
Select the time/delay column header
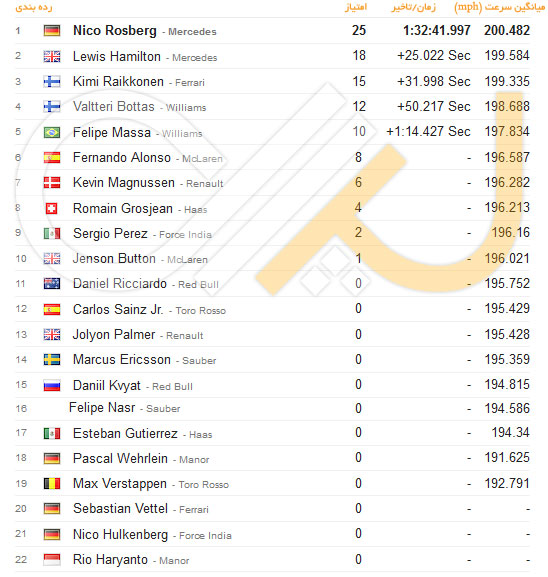point(414,7)
